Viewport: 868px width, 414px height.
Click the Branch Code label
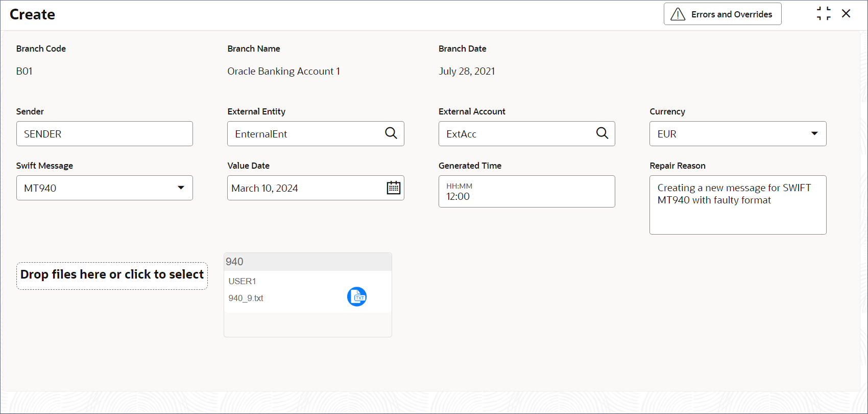41,49
